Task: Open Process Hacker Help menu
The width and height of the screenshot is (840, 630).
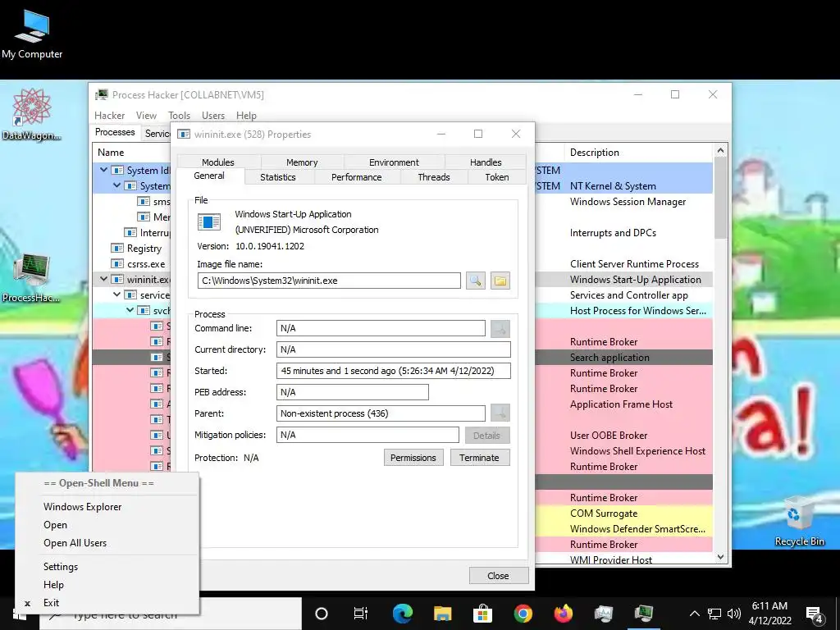Action: [x=246, y=116]
